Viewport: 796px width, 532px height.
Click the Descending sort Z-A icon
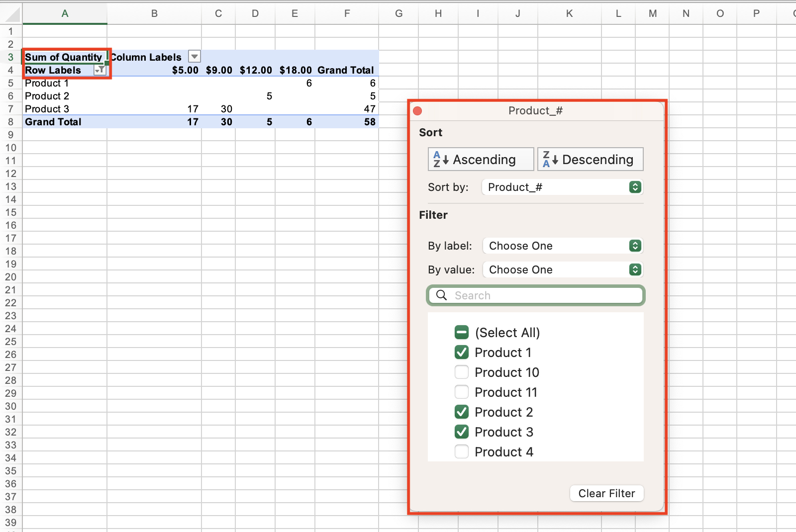pos(549,159)
